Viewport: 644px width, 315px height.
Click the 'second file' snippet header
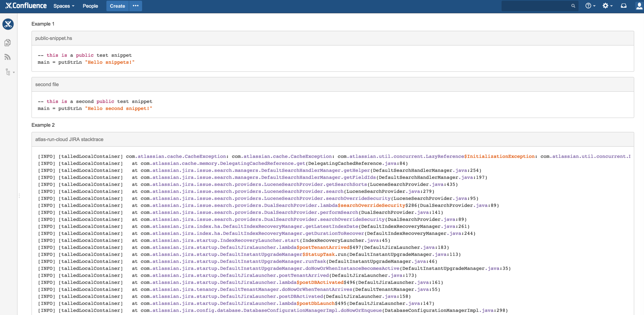coord(332,84)
